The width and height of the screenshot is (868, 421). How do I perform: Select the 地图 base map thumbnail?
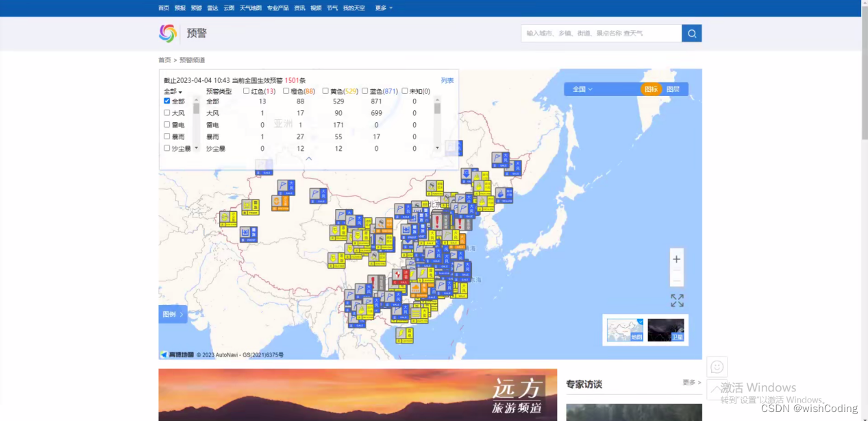point(625,330)
